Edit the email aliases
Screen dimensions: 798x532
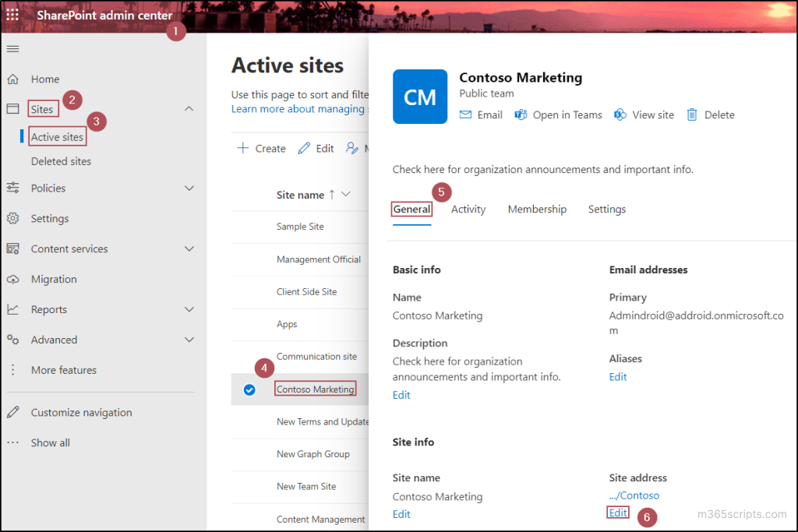click(617, 376)
